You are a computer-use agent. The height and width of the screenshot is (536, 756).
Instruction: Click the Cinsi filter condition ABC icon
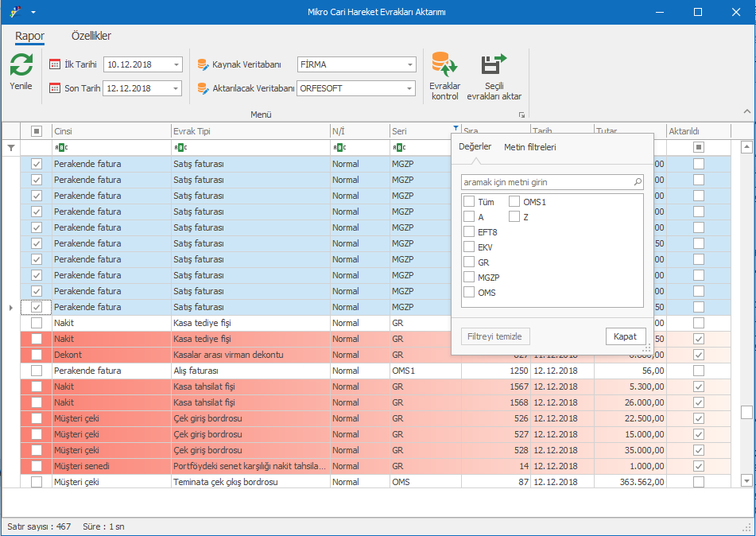61,148
